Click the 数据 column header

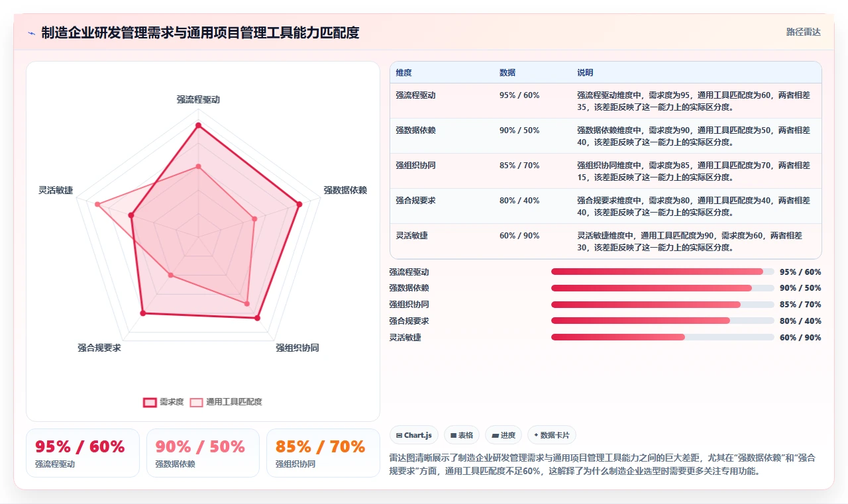point(507,72)
